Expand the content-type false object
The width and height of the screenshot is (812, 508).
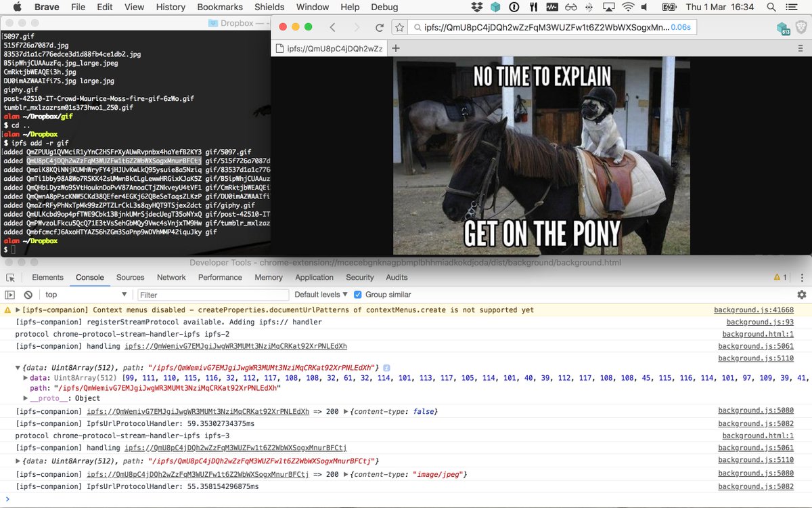coord(347,411)
